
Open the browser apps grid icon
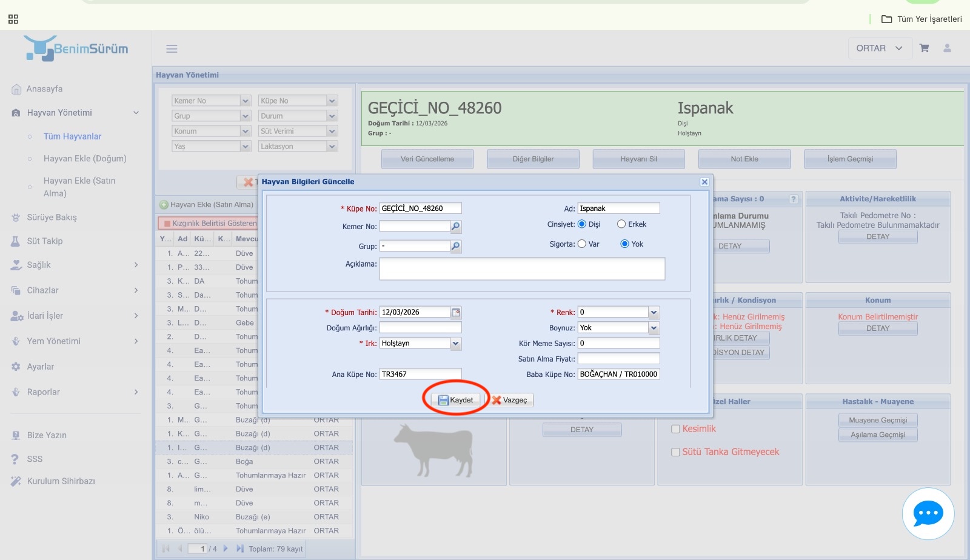(x=13, y=19)
